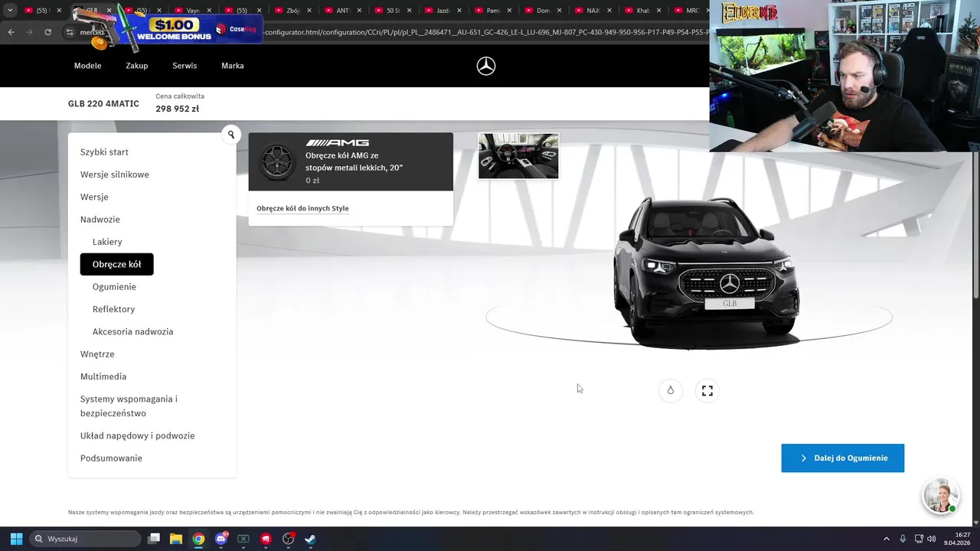Image resolution: width=980 pixels, height=551 pixels.
Task: Close the 50 St browser tab
Action: (409, 11)
